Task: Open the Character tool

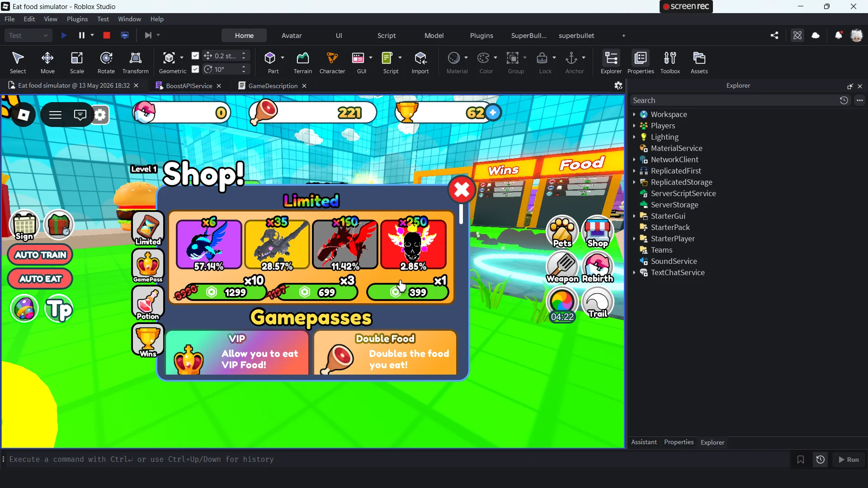Action: (332, 62)
